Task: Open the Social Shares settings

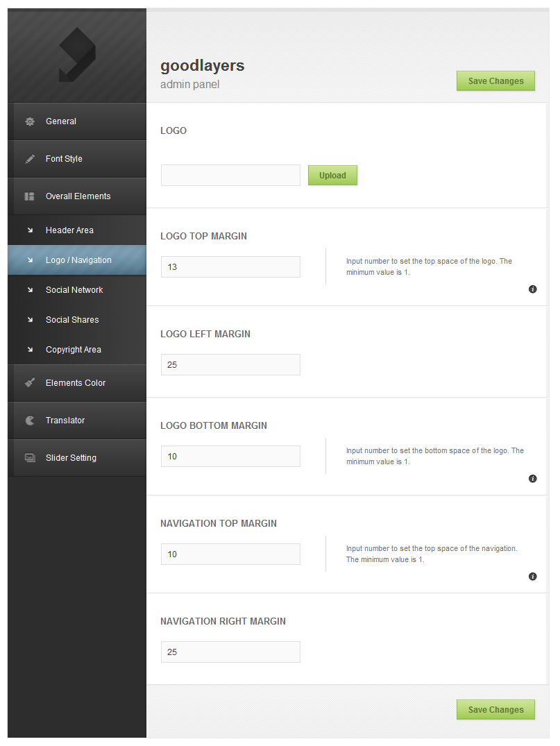Action: coord(72,320)
